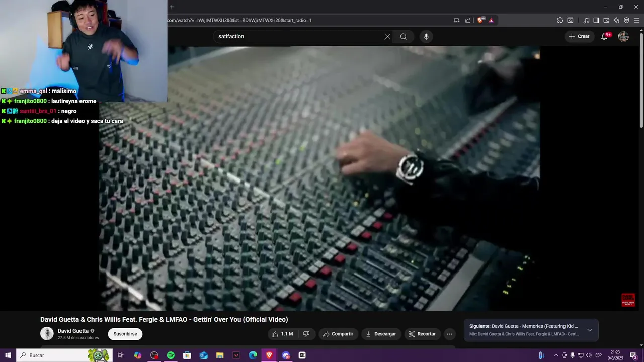Click the thermometer weather icon in taskbar
This screenshot has height=362, width=644.
tap(541, 355)
